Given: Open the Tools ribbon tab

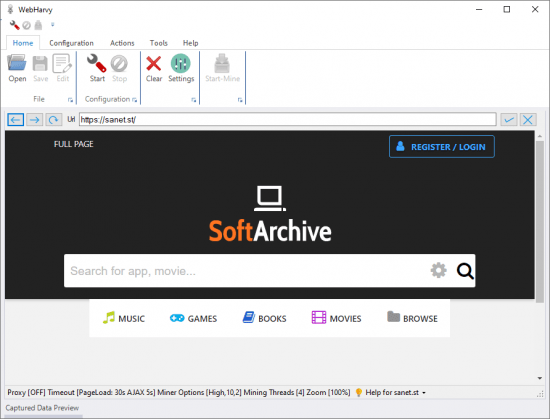Looking at the screenshot, I should [159, 43].
